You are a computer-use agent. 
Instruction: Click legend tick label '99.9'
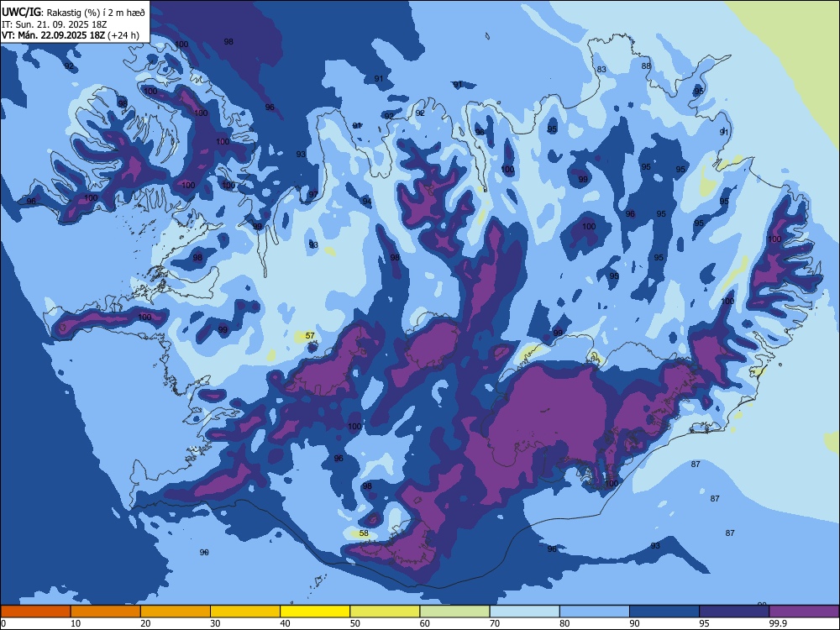[777, 623]
